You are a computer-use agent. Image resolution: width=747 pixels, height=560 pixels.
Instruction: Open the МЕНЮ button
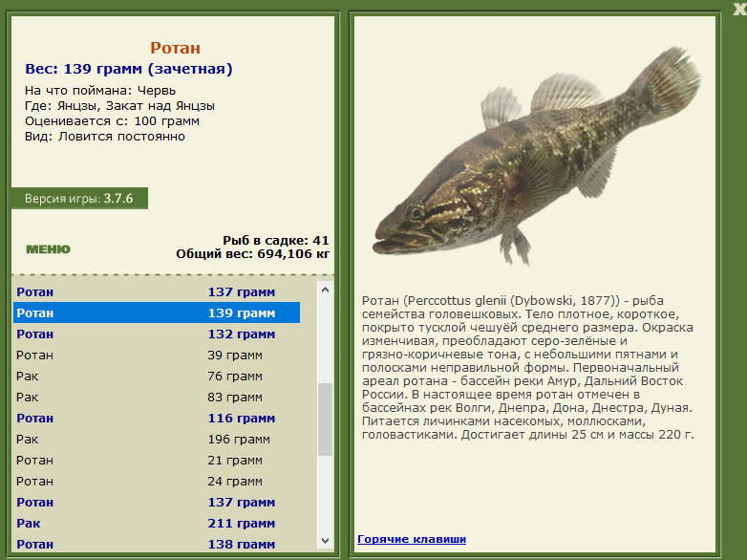click(x=48, y=249)
